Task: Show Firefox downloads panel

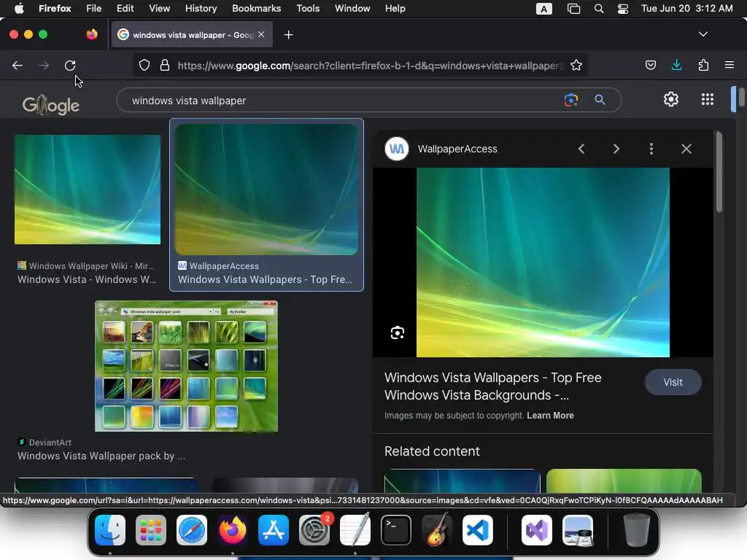Action: [676, 65]
